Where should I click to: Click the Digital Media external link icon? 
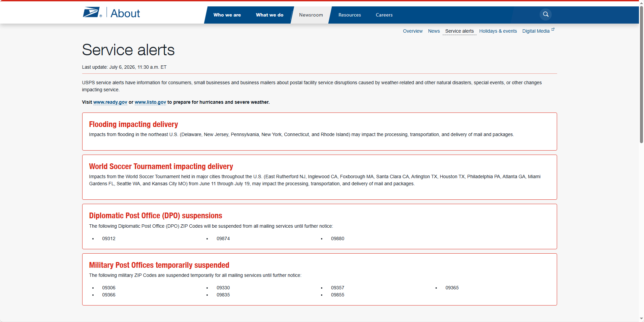(x=553, y=30)
